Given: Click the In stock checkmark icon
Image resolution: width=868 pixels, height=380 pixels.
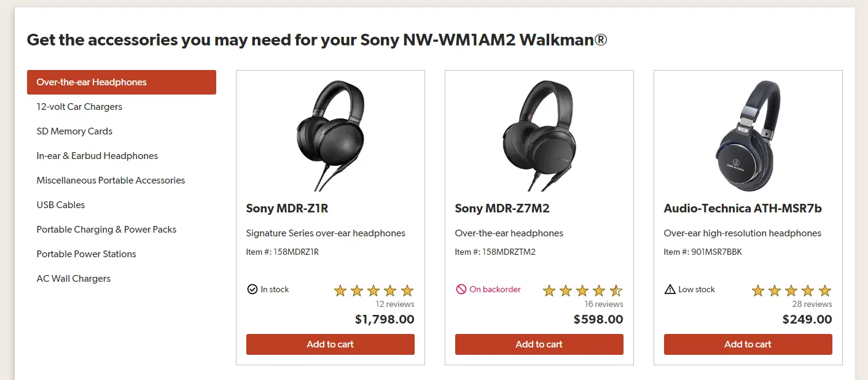Looking at the screenshot, I should click(x=252, y=289).
